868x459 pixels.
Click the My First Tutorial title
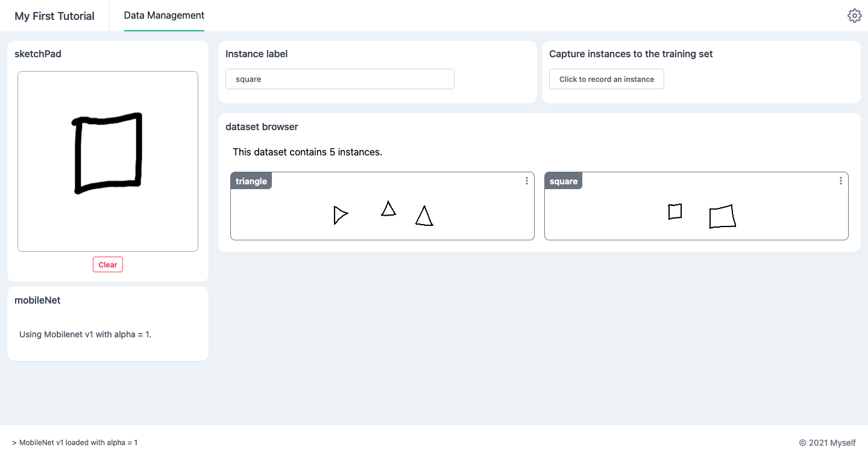(54, 16)
